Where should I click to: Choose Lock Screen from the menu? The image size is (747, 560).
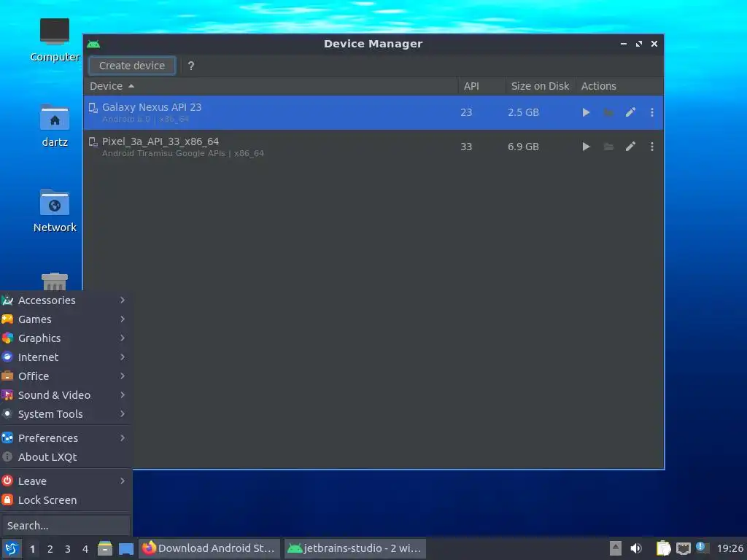[x=66, y=500]
